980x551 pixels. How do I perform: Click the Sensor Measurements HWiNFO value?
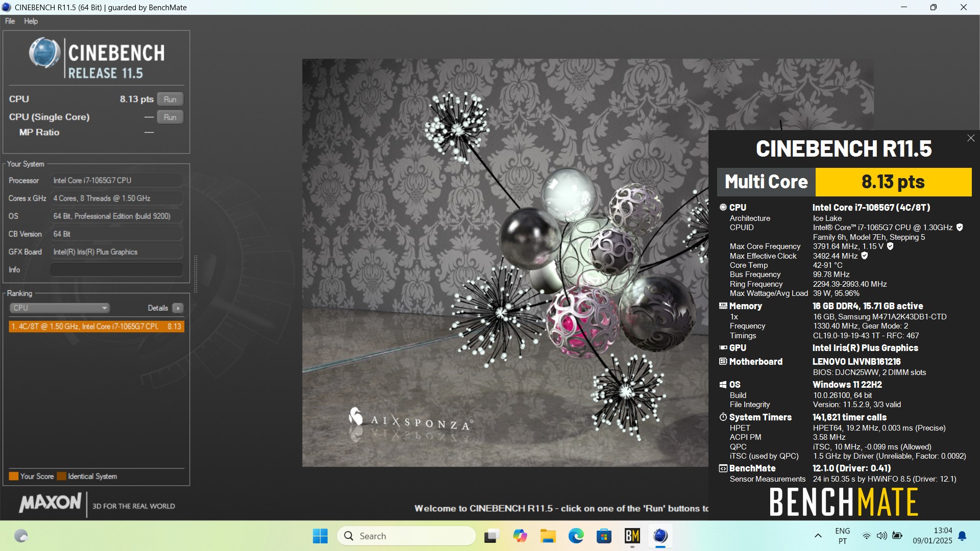[885, 479]
